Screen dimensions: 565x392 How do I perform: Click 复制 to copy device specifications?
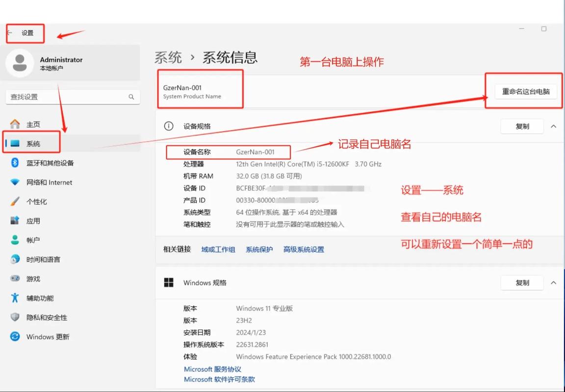[522, 126]
